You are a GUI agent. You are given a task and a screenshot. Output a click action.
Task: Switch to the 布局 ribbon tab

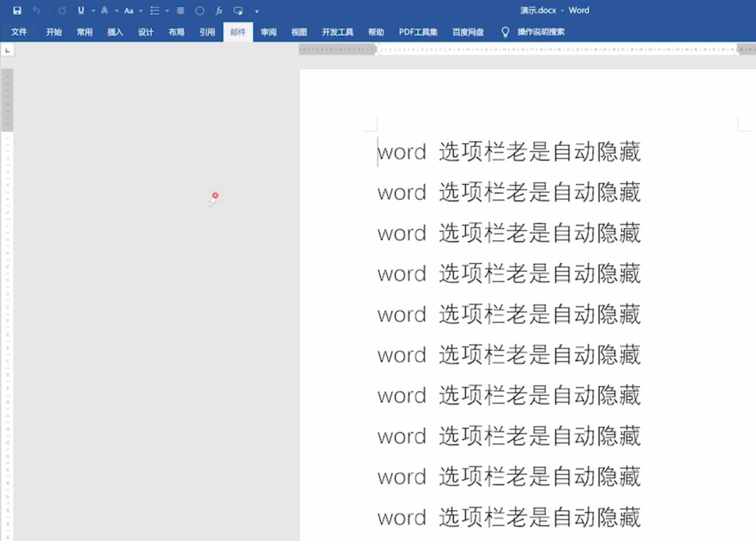point(176,32)
